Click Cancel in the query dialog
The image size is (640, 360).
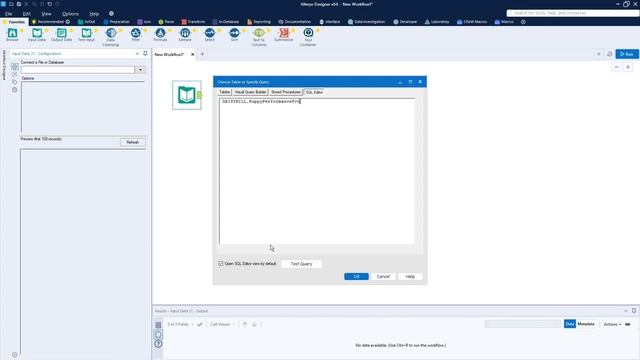pos(383,276)
